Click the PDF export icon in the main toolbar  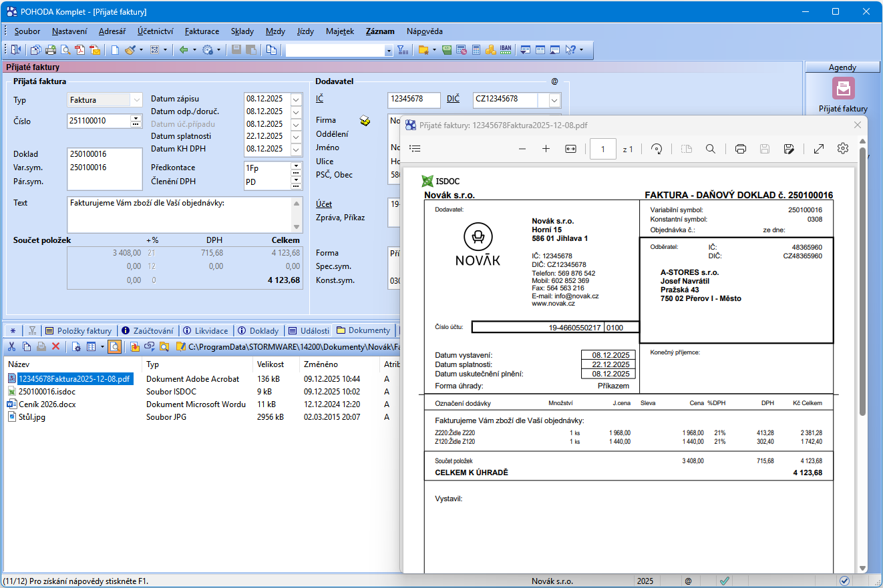pos(79,49)
